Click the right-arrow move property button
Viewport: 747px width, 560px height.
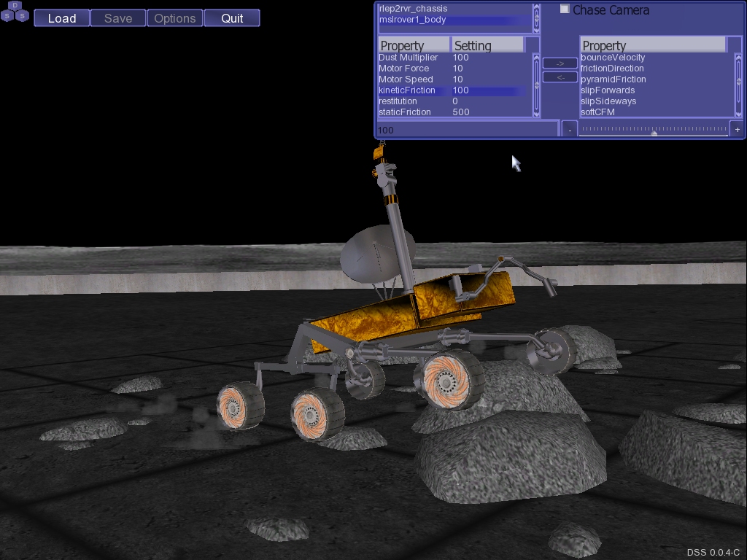[560, 63]
